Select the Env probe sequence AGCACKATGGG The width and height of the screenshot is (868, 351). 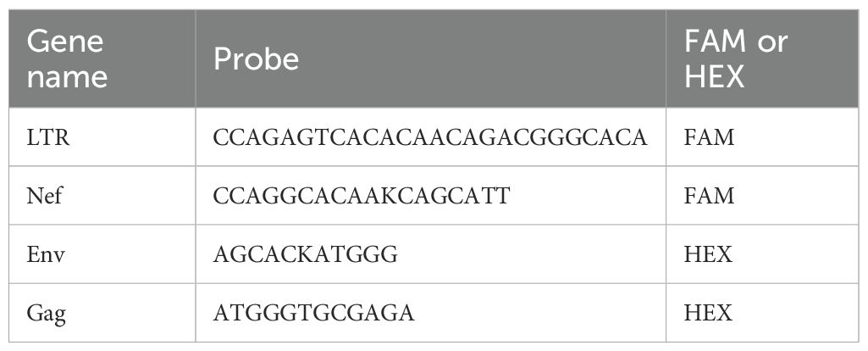pyautogui.click(x=305, y=254)
